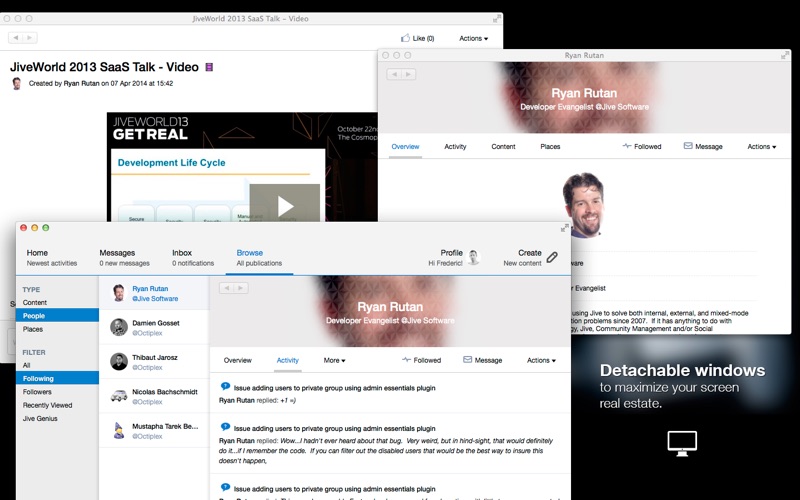
Task: Open Browse All publications tab
Action: tap(259, 258)
